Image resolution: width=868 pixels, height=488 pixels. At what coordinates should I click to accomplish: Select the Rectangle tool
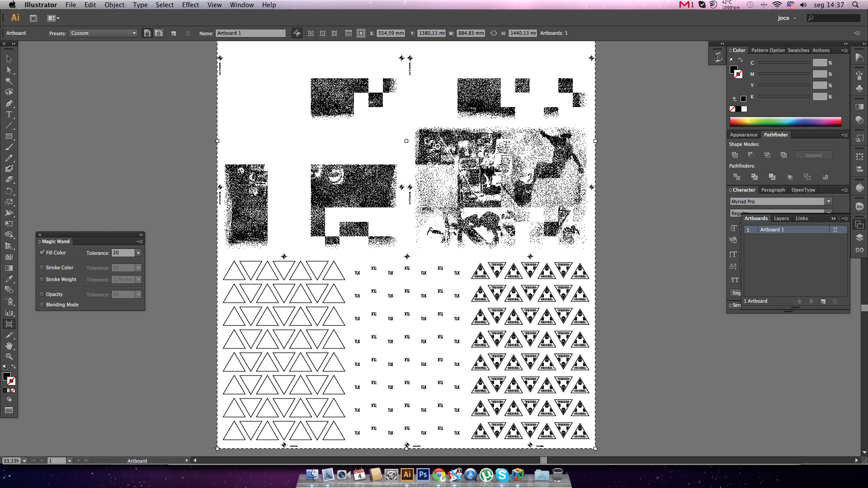(9, 136)
